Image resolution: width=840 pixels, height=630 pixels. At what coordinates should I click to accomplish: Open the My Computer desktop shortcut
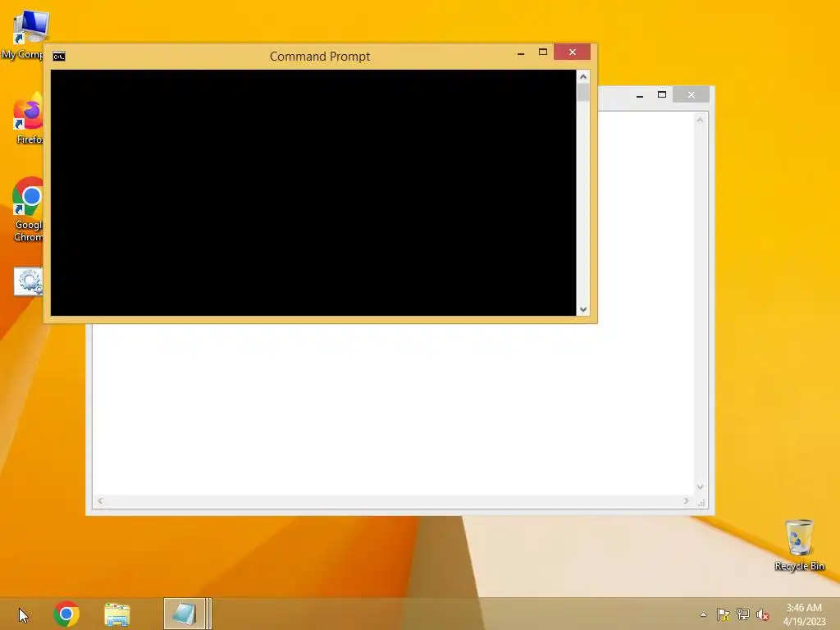(24, 34)
